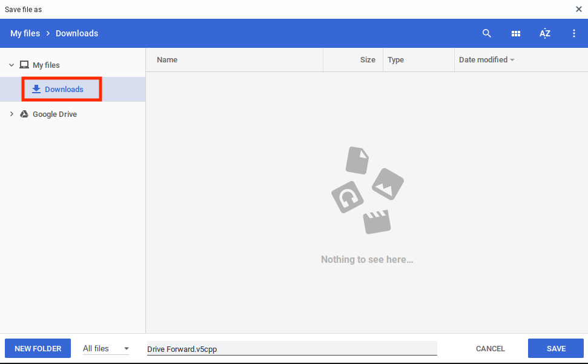The image size is (588, 364).
Task: Click the NEW FOLDER button
Action: 38,348
